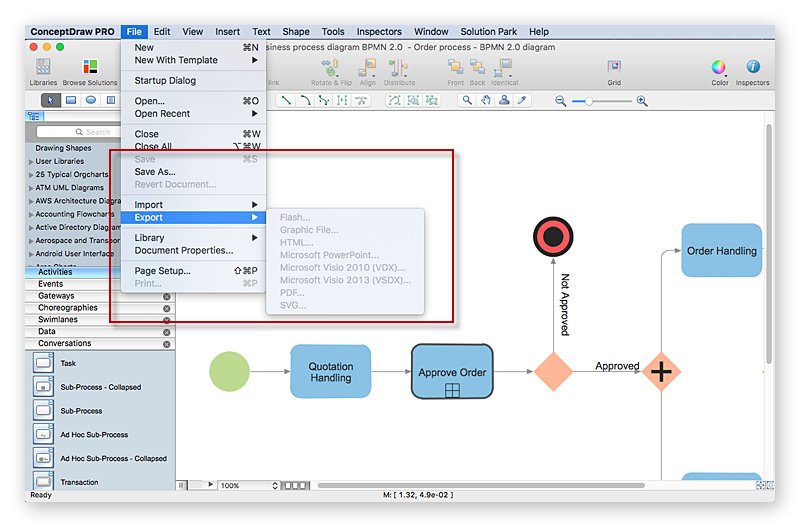
Task: Select the eyedropper tool
Action: click(522, 100)
